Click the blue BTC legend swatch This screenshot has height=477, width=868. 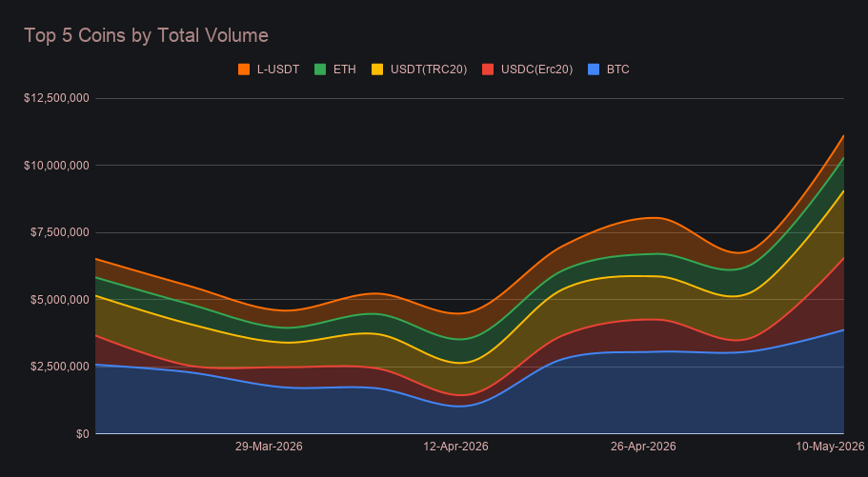[x=594, y=70]
